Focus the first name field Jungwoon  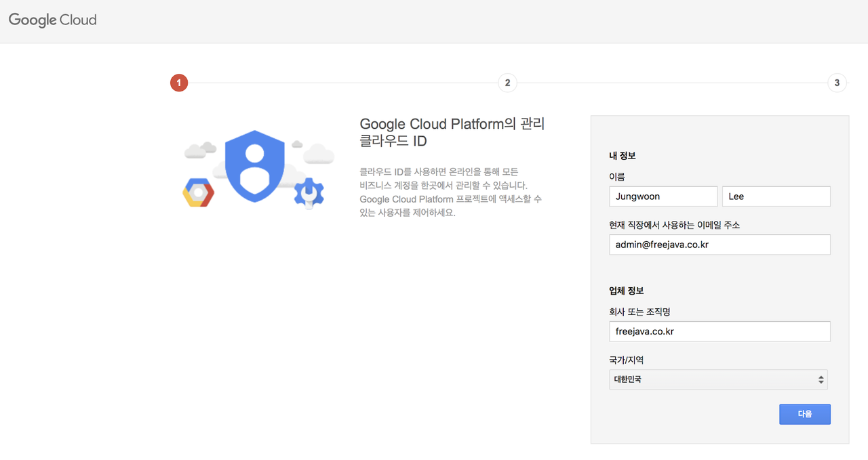[663, 196]
